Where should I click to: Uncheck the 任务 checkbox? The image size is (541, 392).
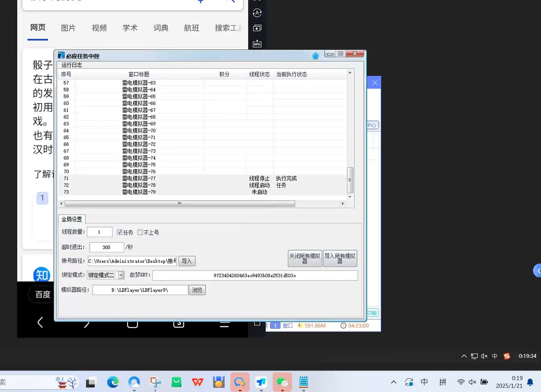[x=120, y=232]
